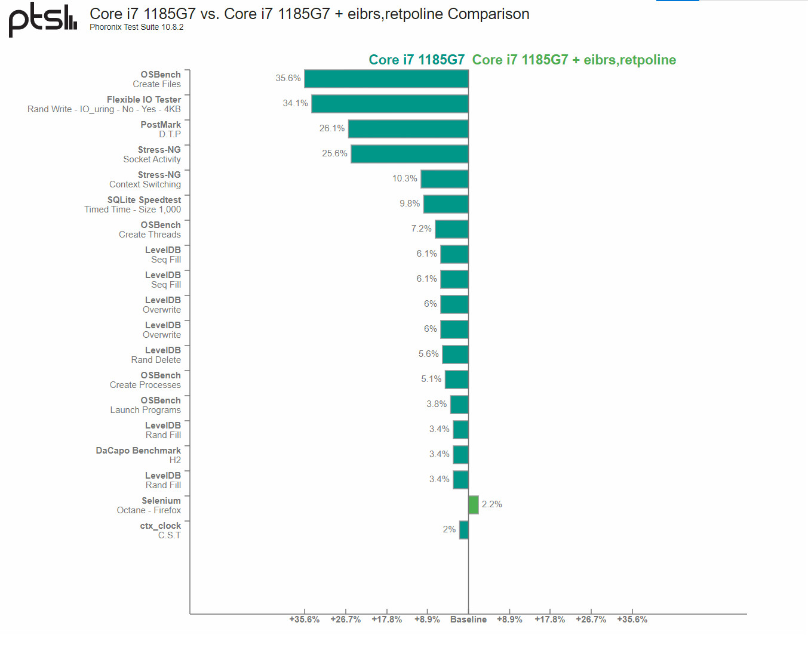Click the PTS logo in the header
The width and height of the screenshot is (808, 672).
[42, 19]
